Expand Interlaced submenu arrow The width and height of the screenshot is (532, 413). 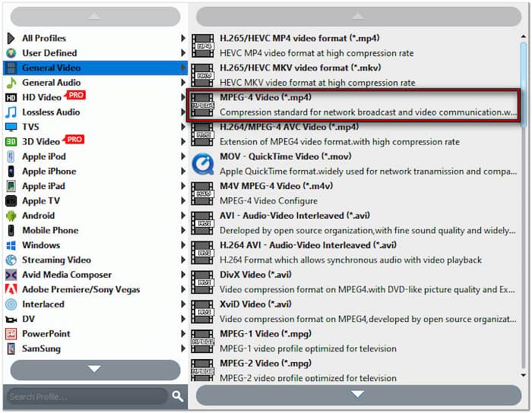coord(183,304)
